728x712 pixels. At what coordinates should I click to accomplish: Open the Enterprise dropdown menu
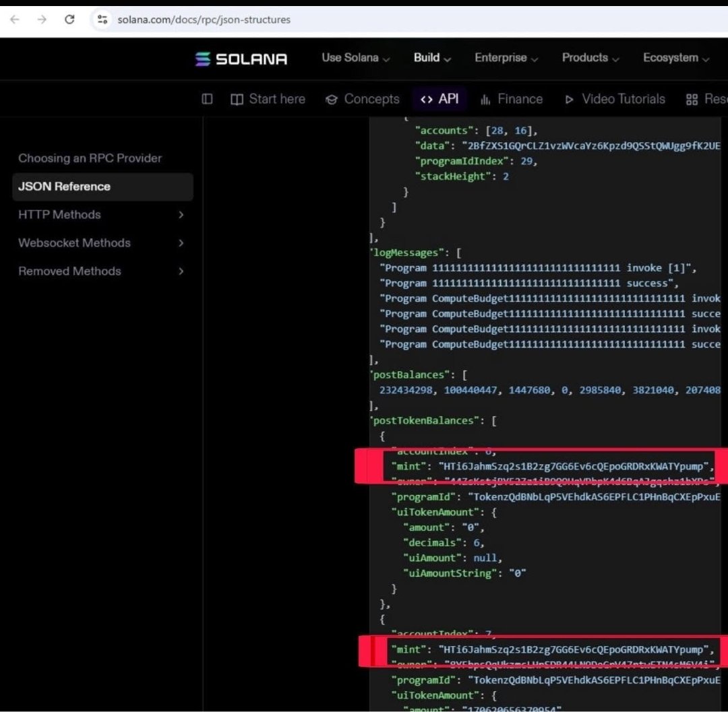(506, 57)
